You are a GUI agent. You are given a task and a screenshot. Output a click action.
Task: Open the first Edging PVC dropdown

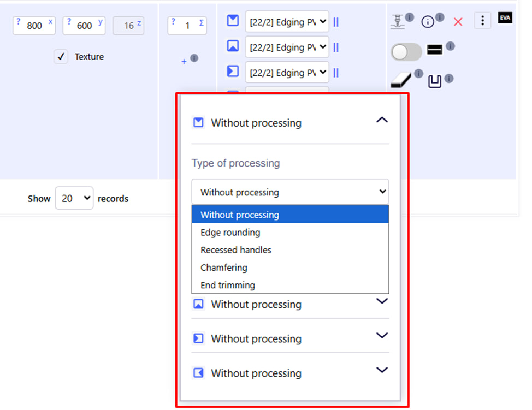click(287, 22)
